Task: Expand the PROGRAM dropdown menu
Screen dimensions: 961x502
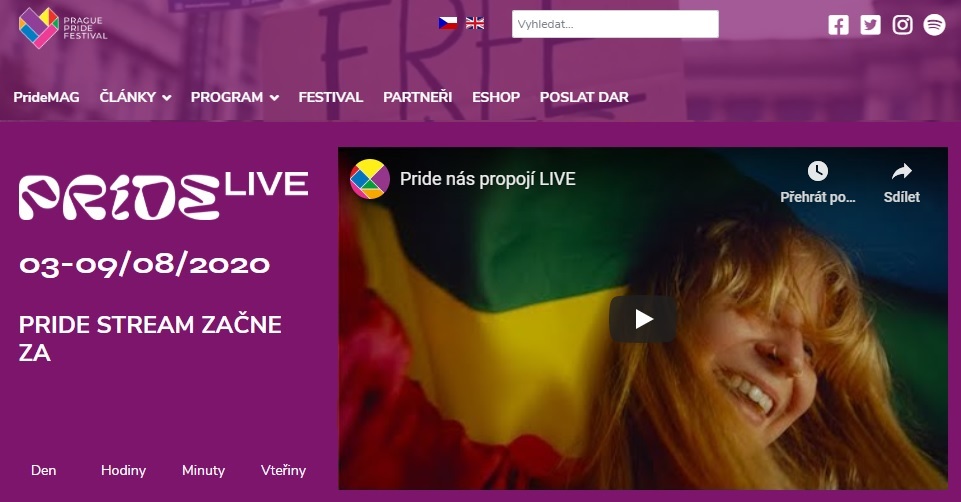Action: tap(235, 97)
